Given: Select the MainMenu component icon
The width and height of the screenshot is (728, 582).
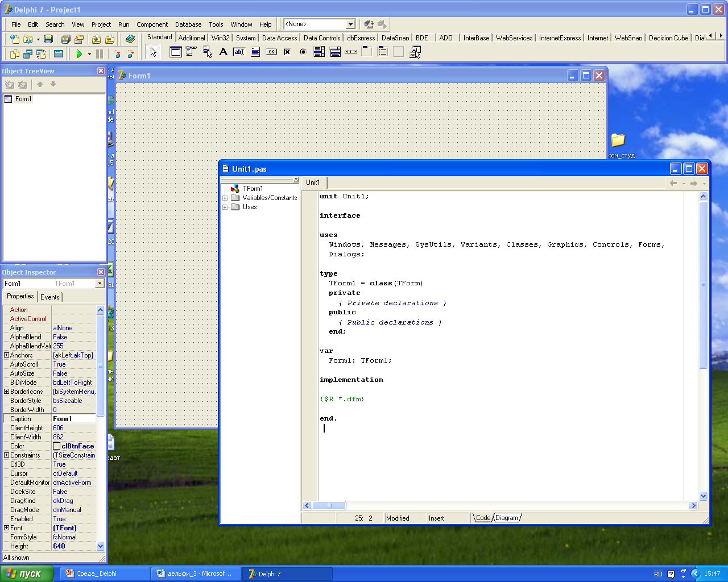Looking at the screenshot, I should click(192, 52).
